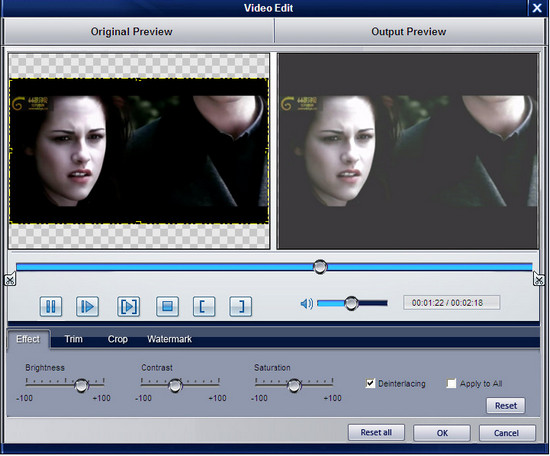The image size is (550, 456).
Task: Click the Apply to All label text
Action: (481, 383)
